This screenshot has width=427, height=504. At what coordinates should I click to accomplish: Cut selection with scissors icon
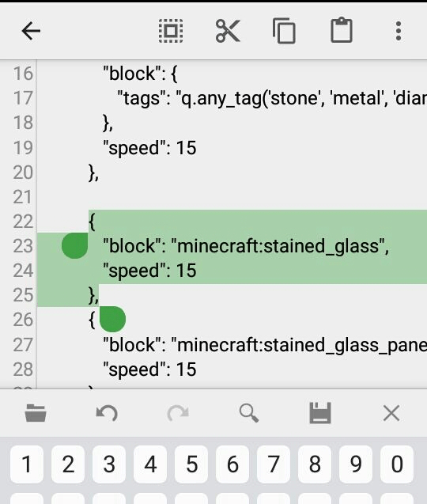pyautogui.click(x=228, y=31)
